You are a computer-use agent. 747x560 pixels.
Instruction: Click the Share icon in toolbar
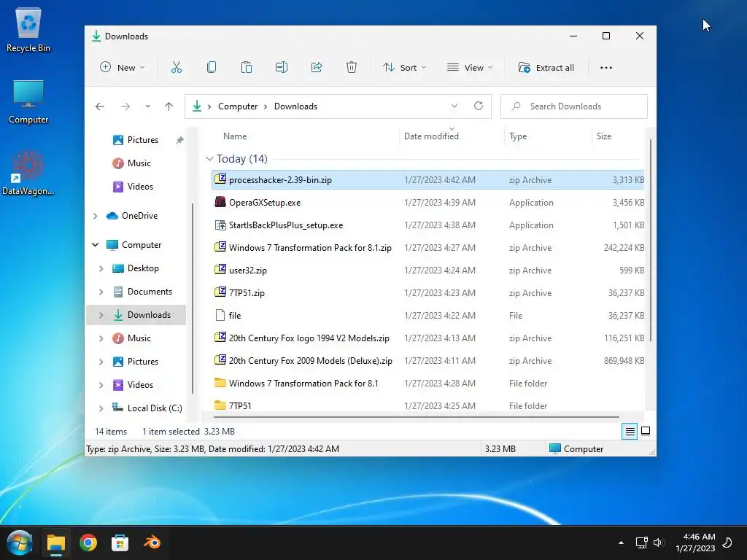point(317,68)
